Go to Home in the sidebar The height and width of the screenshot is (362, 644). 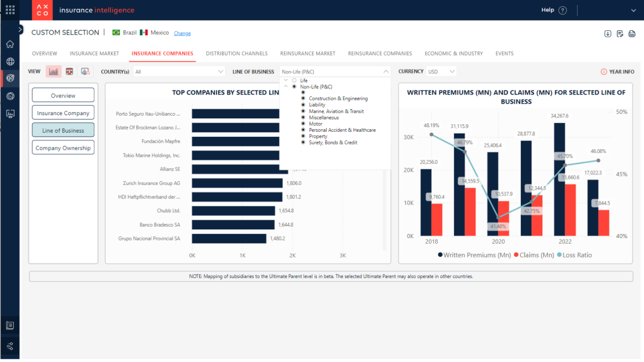click(10, 44)
